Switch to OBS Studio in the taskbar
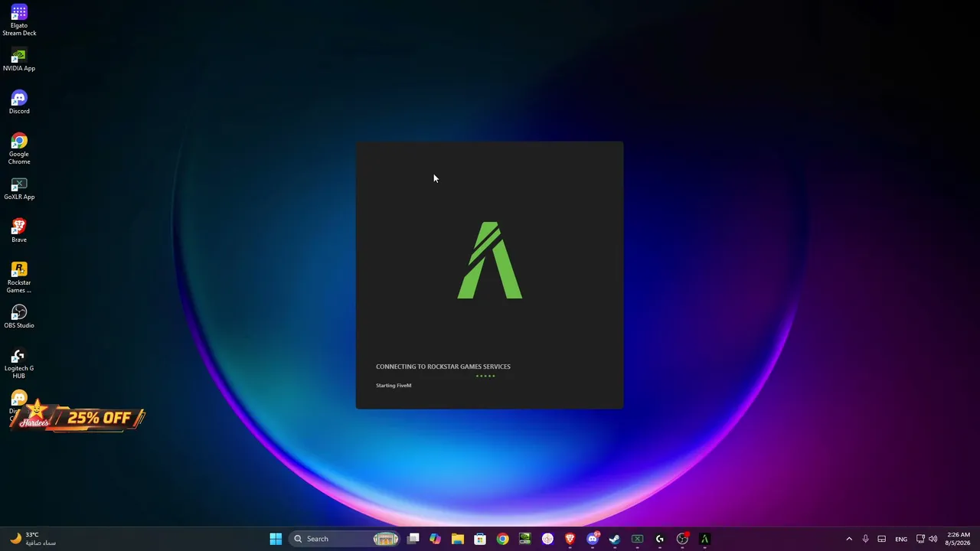 tap(682, 539)
